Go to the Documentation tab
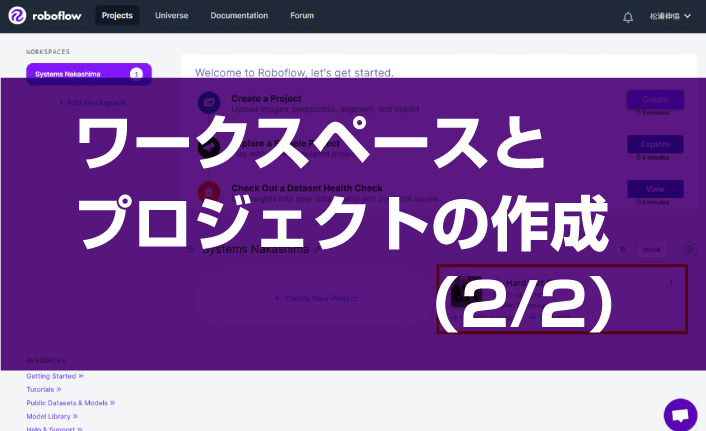Image resolution: width=706 pixels, height=431 pixels. [239, 16]
